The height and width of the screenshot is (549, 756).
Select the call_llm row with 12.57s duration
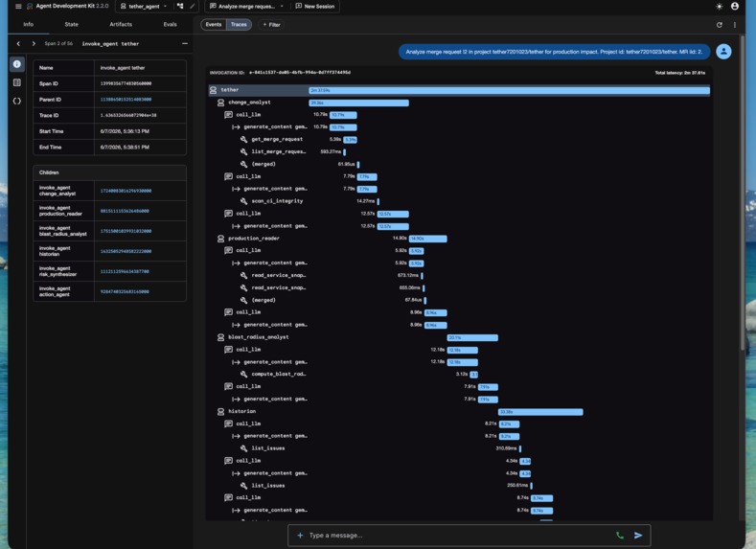click(x=459, y=214)
